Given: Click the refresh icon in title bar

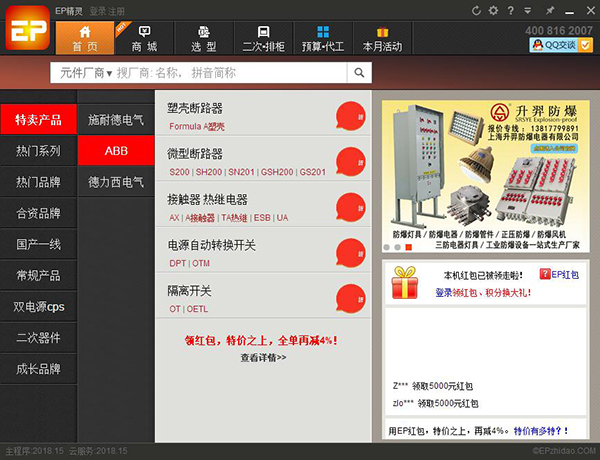Looking at the screenshot, I should 475,10.
